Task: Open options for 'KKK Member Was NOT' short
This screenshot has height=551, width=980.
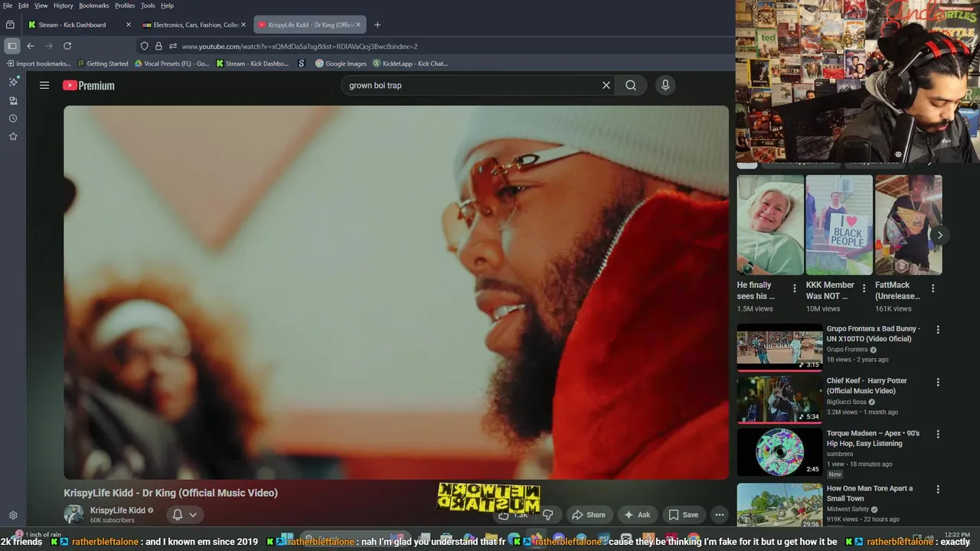Action: point(864,289)
